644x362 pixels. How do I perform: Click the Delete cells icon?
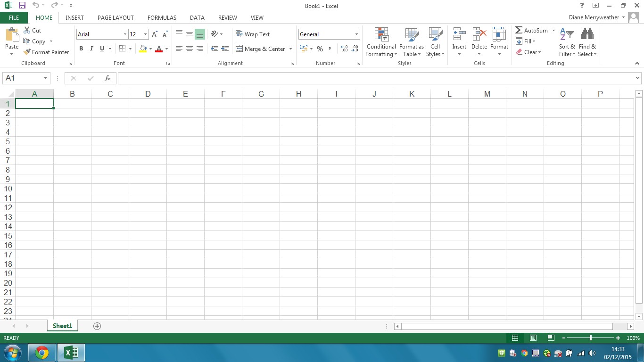(x=479, y=34)
